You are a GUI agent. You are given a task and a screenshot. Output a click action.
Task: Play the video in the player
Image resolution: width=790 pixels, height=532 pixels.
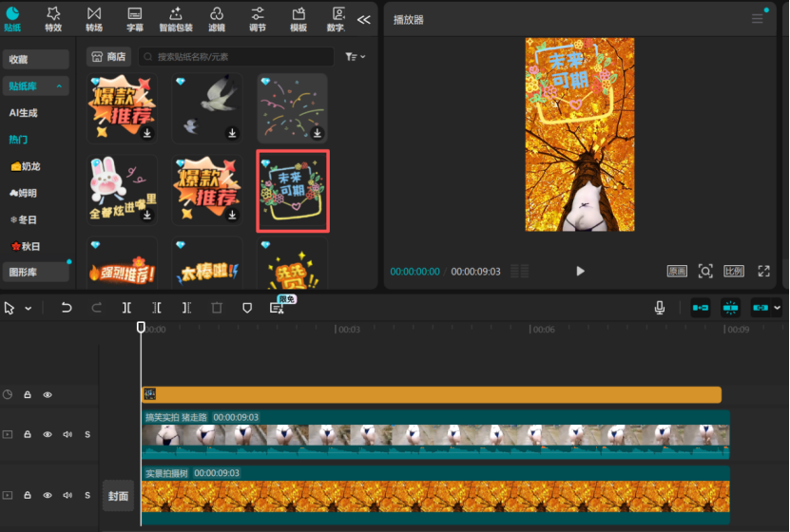click(581, 271)
